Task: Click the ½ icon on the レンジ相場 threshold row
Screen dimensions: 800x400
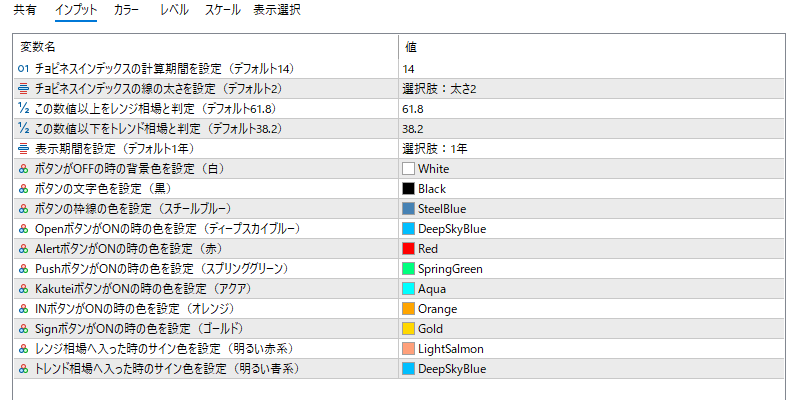Action: (23, 109)
